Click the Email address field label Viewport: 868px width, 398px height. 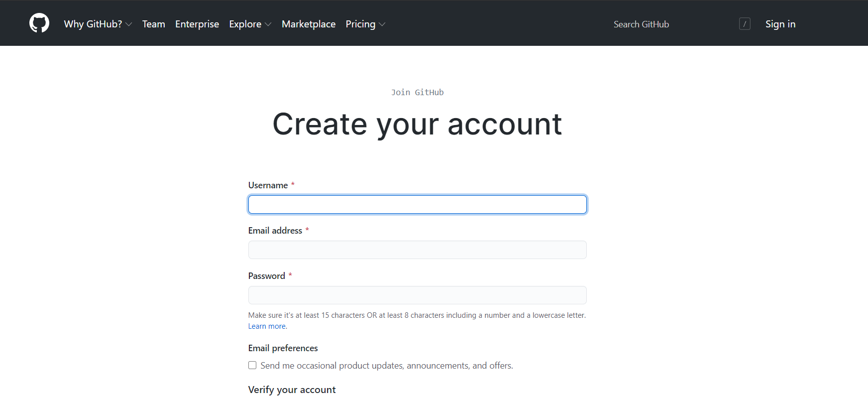tap(275, 231)
